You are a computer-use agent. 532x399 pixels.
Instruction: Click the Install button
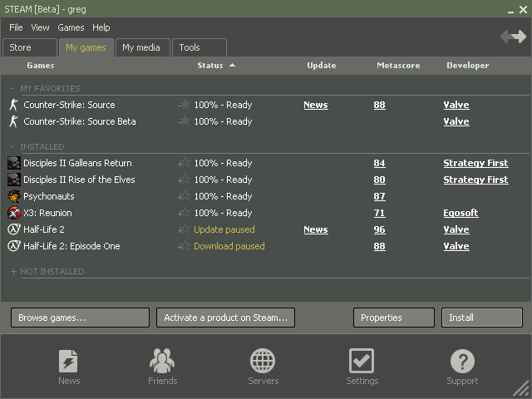(x=482, y=318)
